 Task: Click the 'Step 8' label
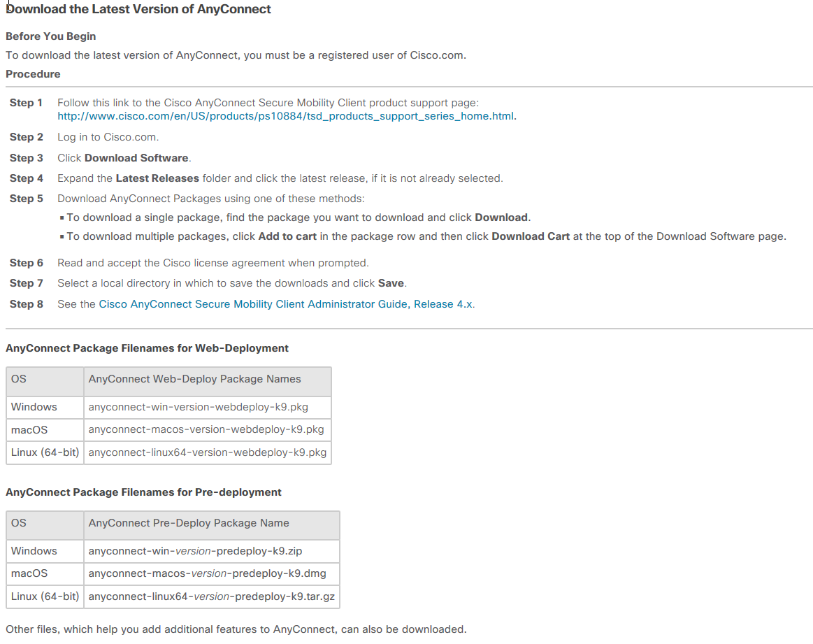(27, 304)
